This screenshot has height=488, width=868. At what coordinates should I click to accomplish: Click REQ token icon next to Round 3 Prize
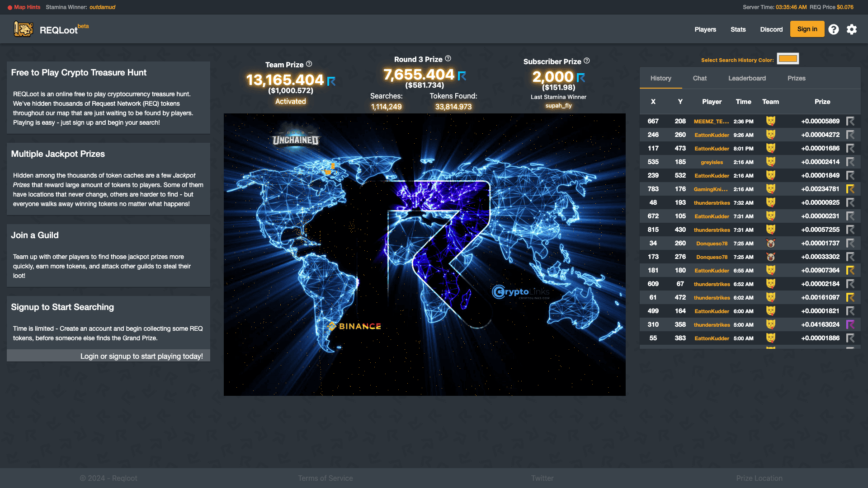462,75
